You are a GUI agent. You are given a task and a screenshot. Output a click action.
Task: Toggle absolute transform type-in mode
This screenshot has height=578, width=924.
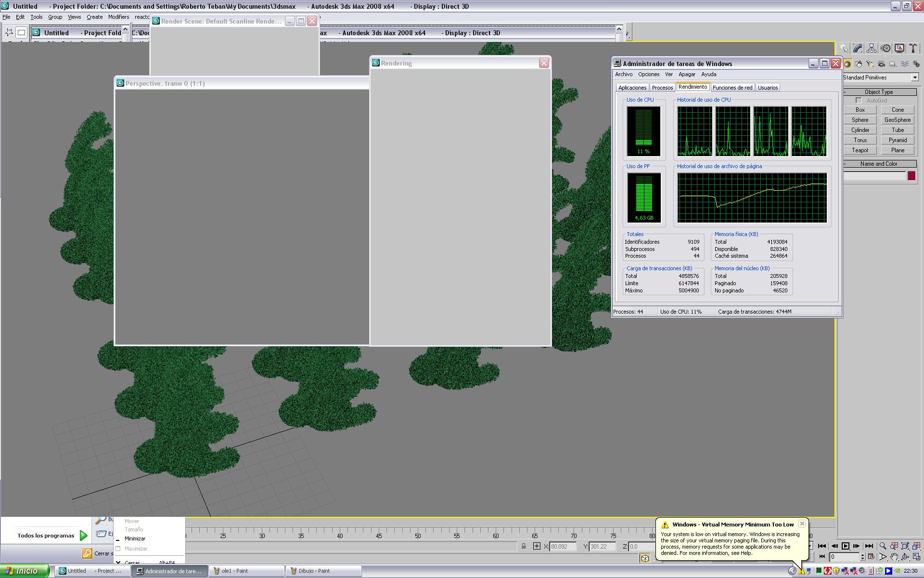537,546
